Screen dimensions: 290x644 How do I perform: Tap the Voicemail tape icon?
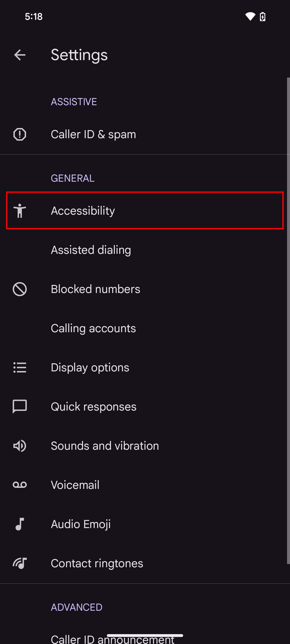pos(20,485)
